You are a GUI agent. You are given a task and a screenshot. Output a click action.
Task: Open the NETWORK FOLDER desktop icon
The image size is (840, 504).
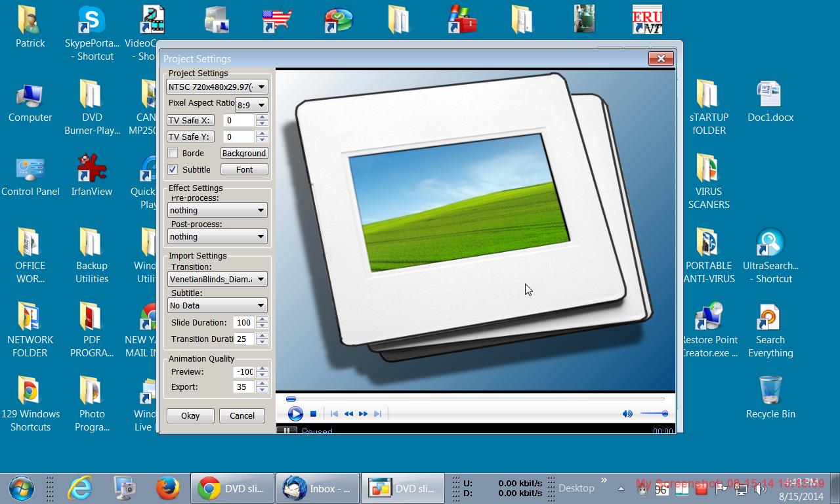coord(30,330)
